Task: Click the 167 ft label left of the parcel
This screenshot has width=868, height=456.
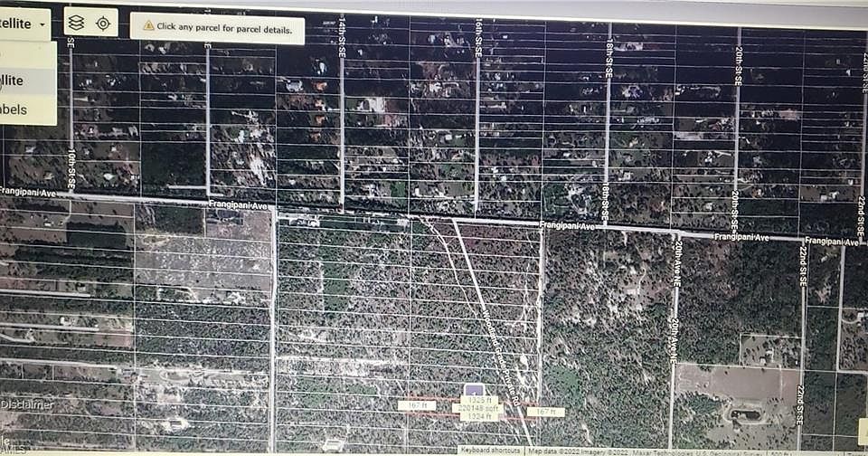Action: 417,405
